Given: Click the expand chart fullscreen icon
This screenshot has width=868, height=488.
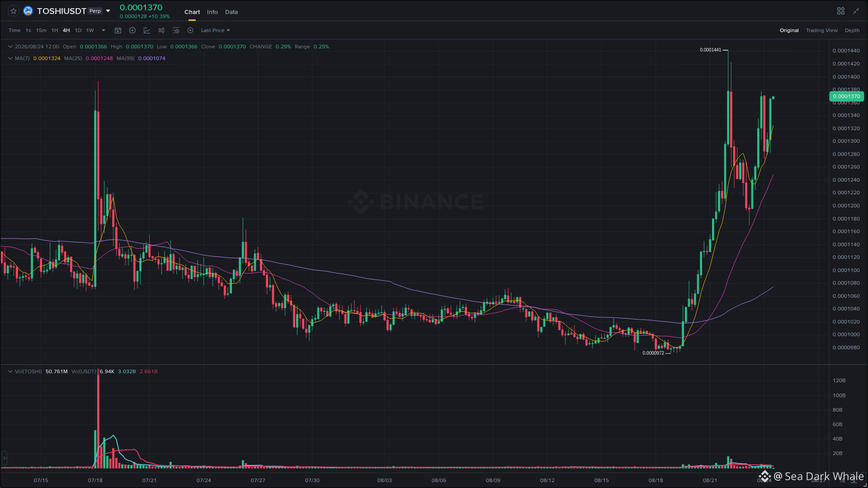Looking at the screenshot, I should [x=856, y=11].
